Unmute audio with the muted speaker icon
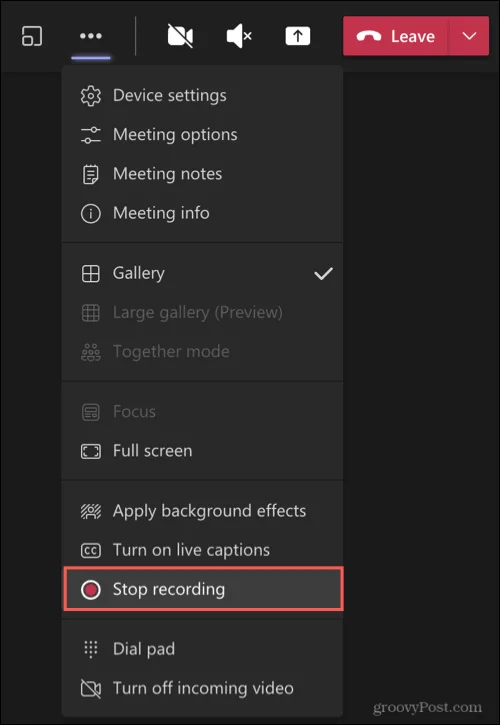 point(239,37)
